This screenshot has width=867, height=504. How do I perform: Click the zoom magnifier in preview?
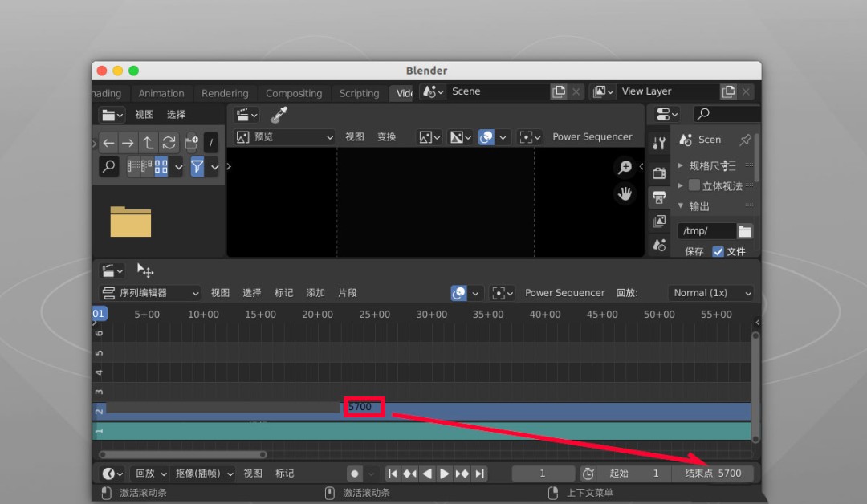[x=625, y=167]
